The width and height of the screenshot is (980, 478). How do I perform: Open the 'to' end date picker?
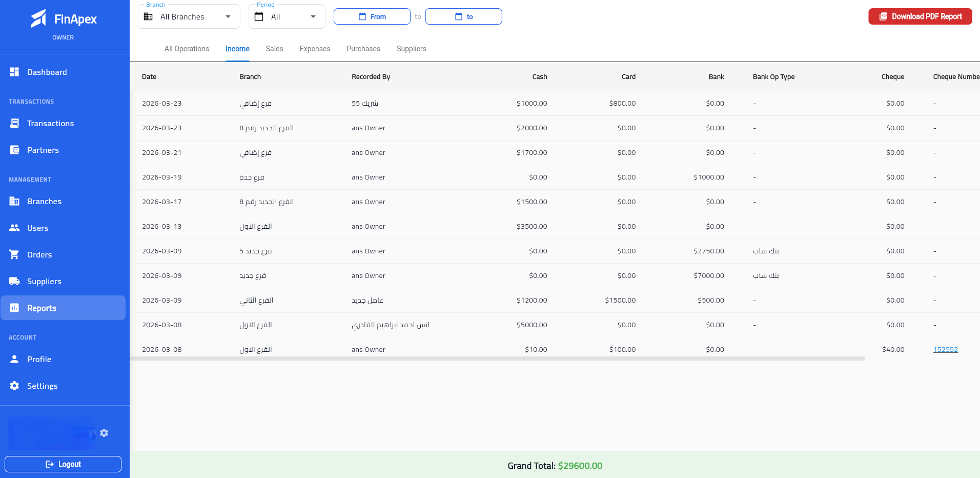[x=464, y=16]
